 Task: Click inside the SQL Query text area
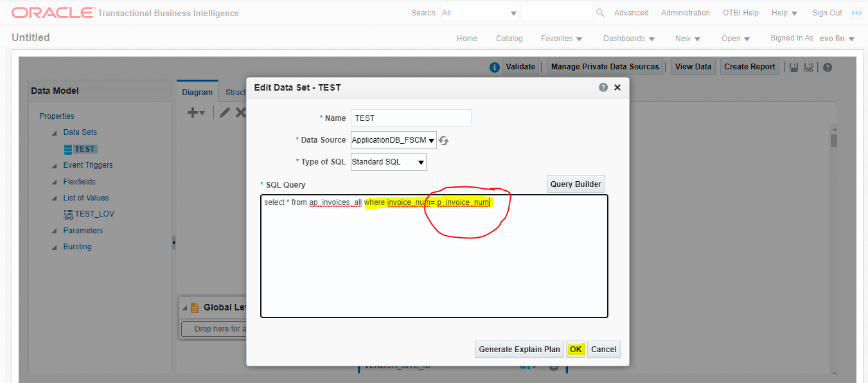coord(434,257)
